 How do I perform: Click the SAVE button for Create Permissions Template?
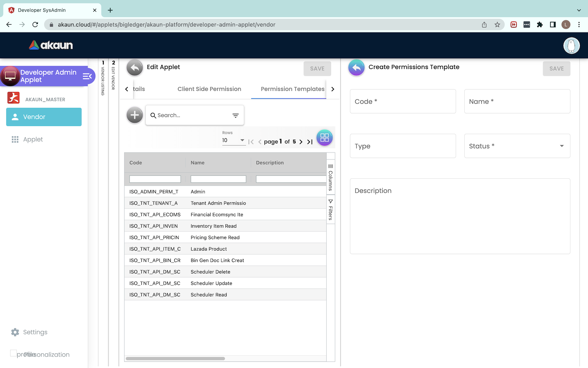[556, 69]
